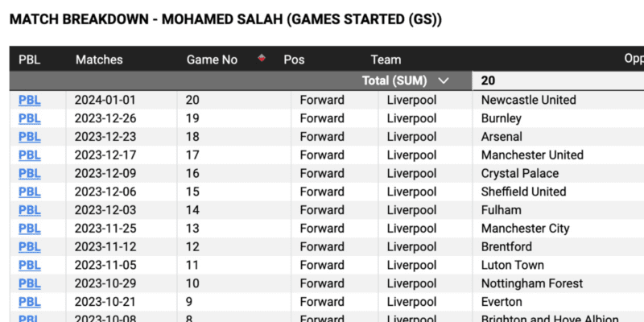Open PBL link for Luton Town match
This screenshot has width=644, height=322.
coord(29,265)
